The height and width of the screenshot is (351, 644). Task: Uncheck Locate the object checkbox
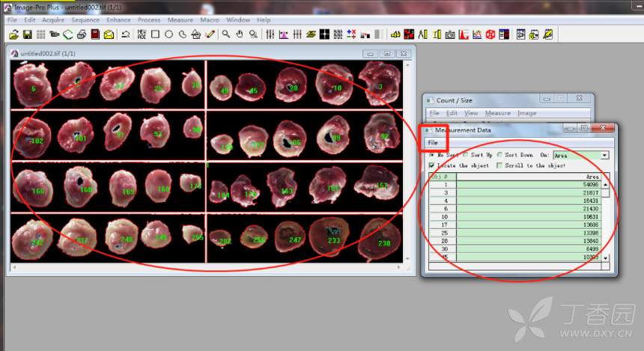tap(431, 165)
